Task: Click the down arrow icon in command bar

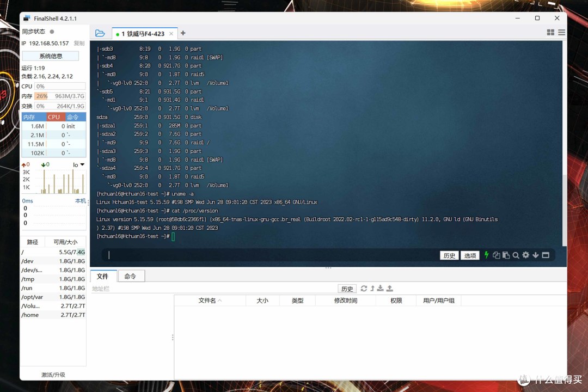Action: tap(536, 255)
